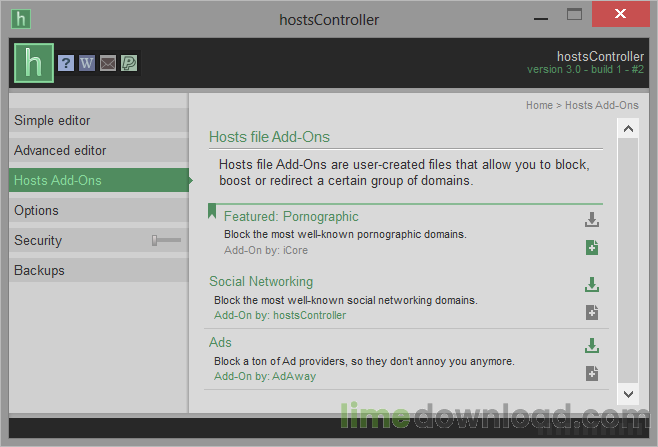
Task: Open the Social Networking add-on title
Action: click(261, 282)
